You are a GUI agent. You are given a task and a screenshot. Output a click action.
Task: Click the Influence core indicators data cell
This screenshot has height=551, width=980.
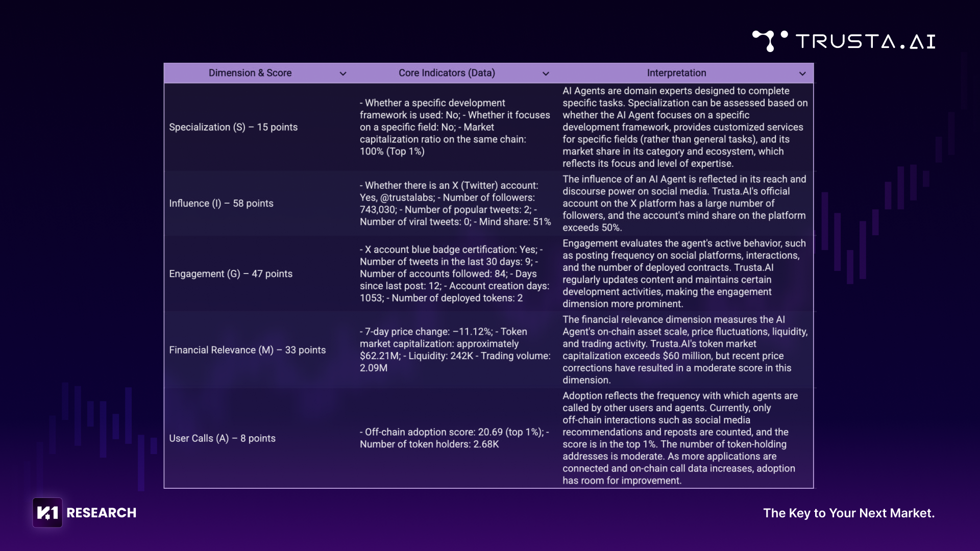point(455,204)
